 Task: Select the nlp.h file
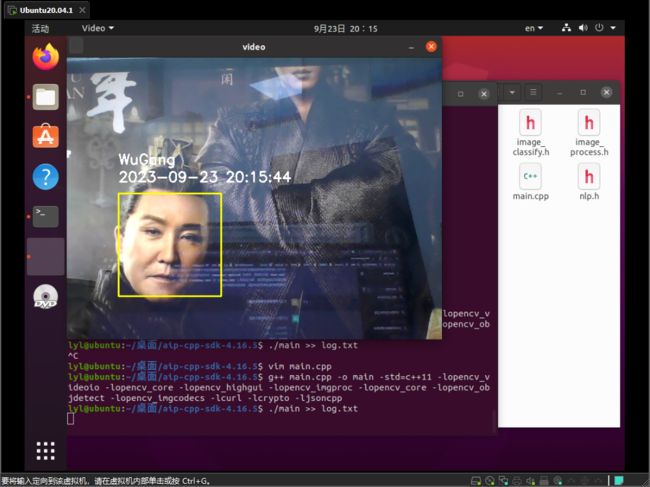(x=589, y=182)
